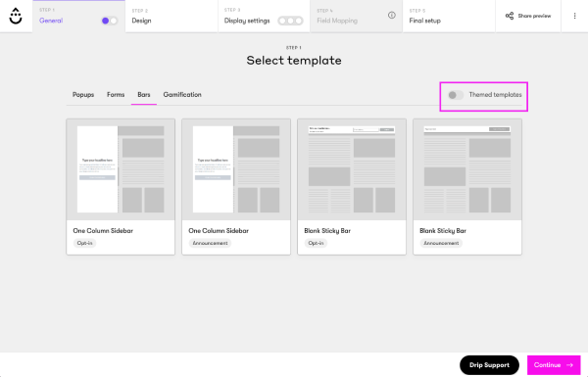
Task: Go to Step 5 Final setup
Action: [x=449, y=16]
